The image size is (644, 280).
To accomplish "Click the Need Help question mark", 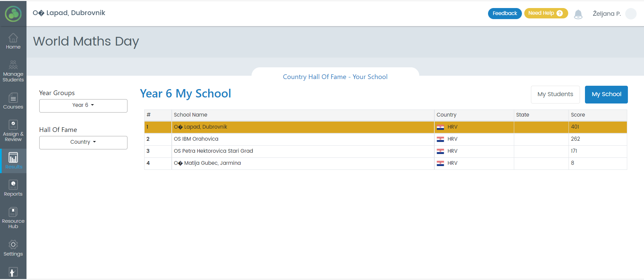I will coord(559,13).
